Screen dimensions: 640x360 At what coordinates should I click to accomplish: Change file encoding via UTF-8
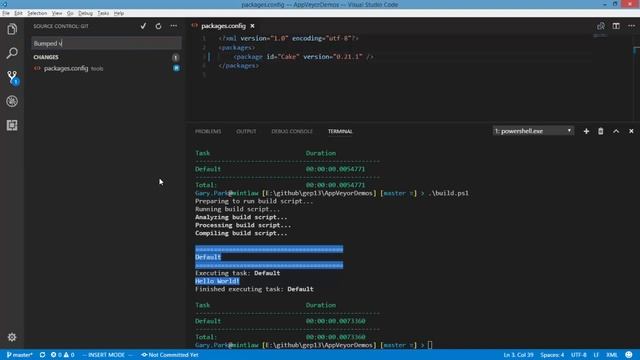click(579, 355)
